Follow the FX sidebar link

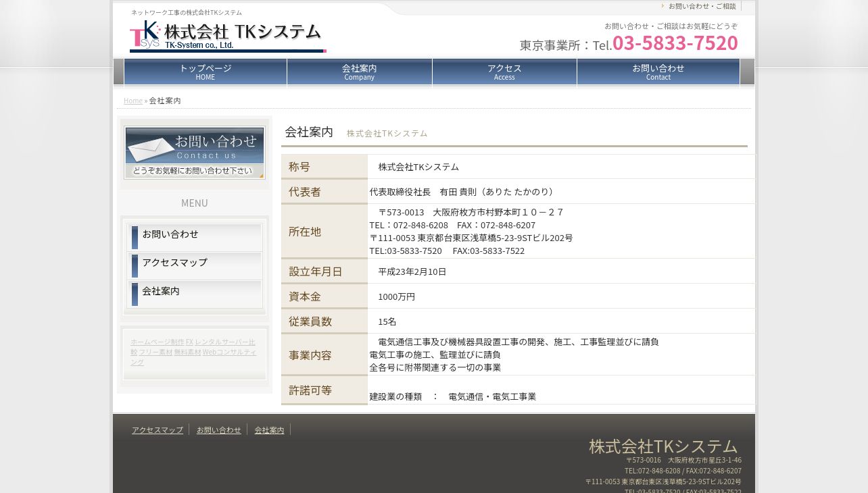click(189, 342)
